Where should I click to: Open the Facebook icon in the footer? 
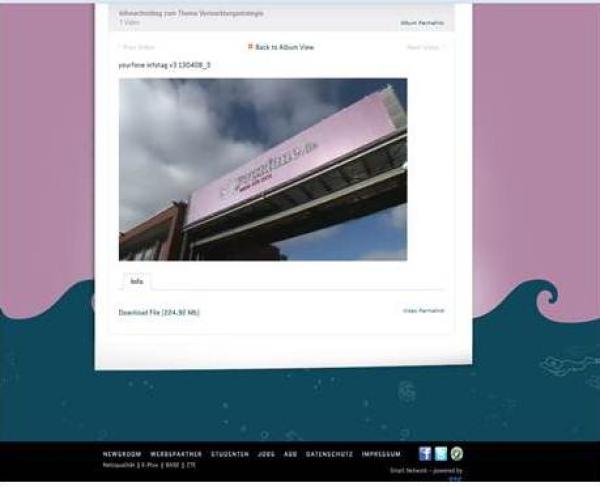425,453
